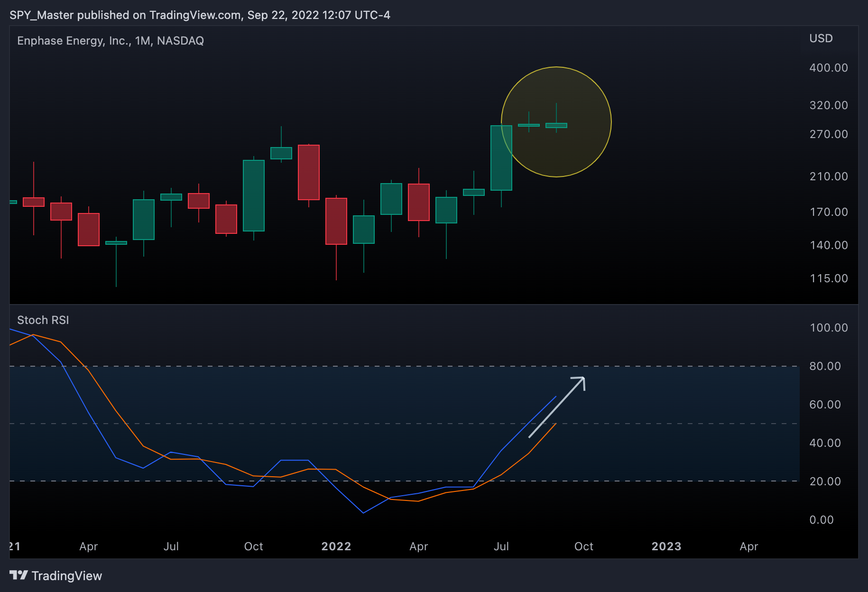The image size is (868, 592).
Task: Click the 140.00 price axis label
Action: (829, 245)
